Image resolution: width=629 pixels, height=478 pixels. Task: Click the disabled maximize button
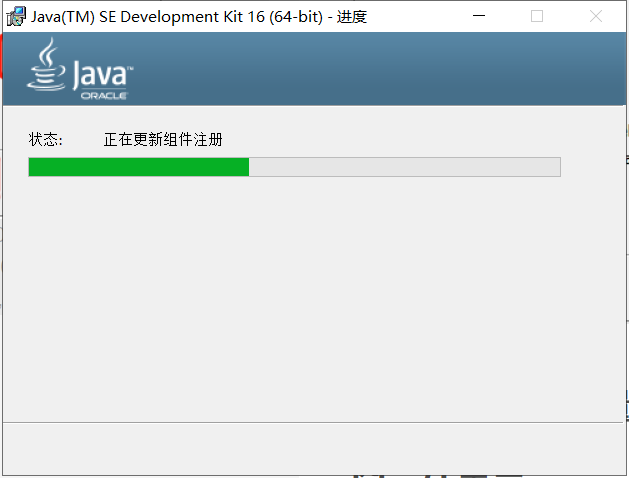tap(537, 16)
